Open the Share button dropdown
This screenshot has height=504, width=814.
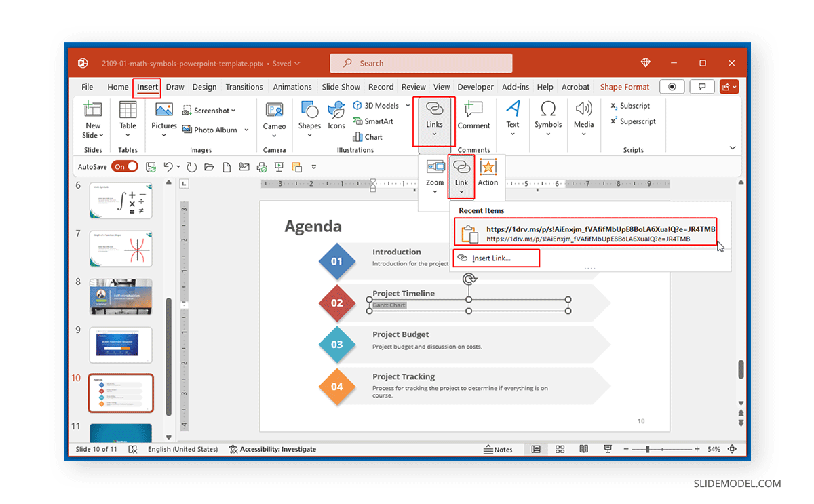[x=729, y=87]
